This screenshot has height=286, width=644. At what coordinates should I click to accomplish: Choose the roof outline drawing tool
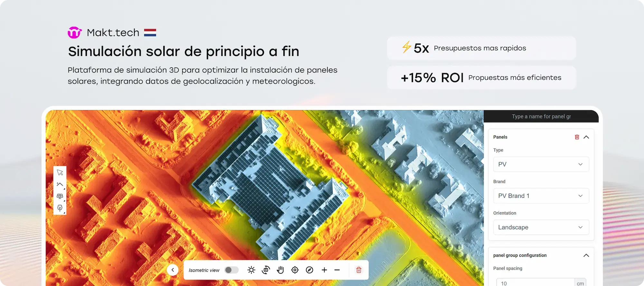[60, 185]
